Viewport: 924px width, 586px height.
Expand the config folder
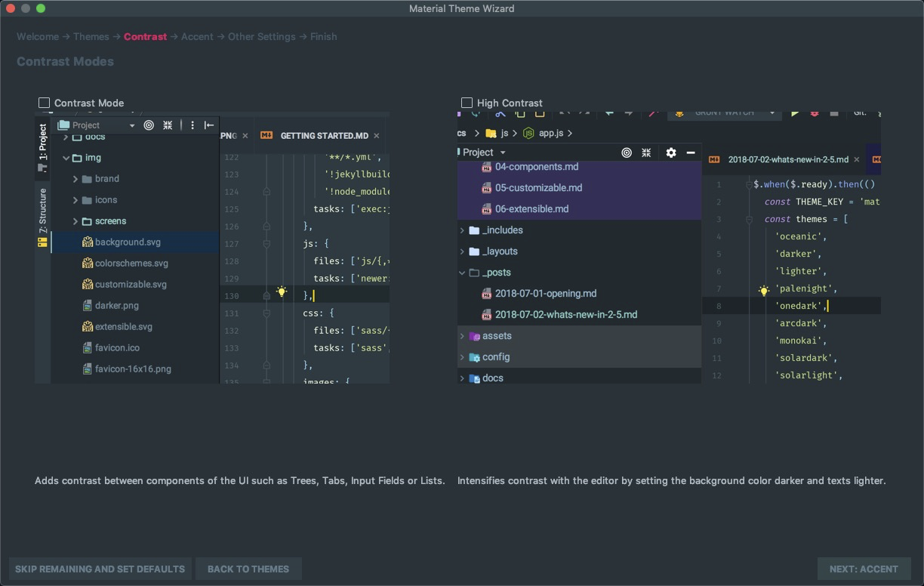coord(462,357)
